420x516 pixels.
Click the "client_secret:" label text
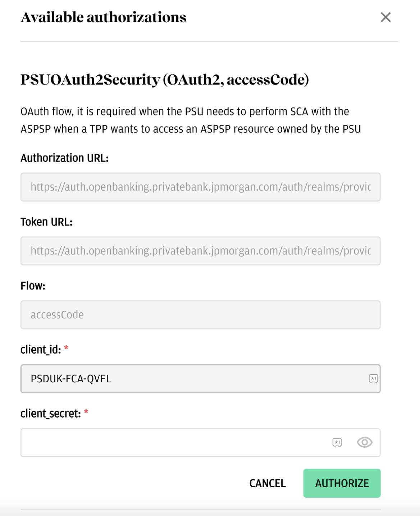pyautogui.click(x=50, y=414)
